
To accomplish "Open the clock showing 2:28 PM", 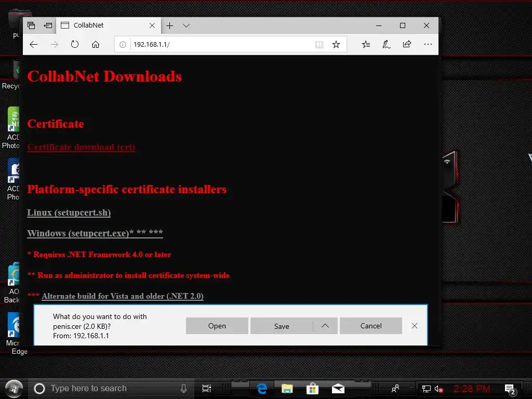I will (472, 389).
